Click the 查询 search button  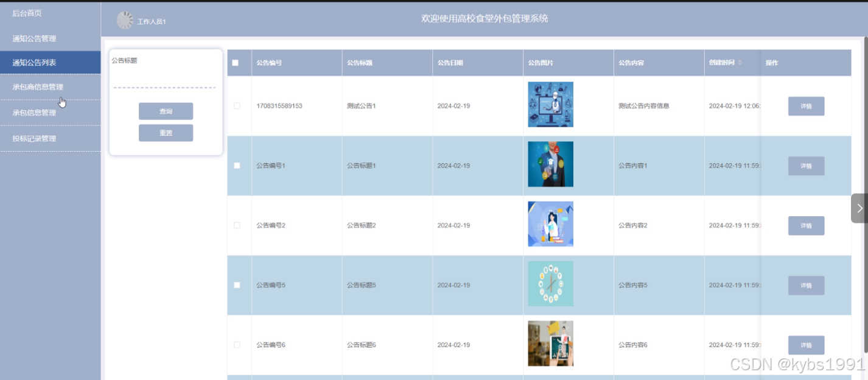click(x=166, y=111)
